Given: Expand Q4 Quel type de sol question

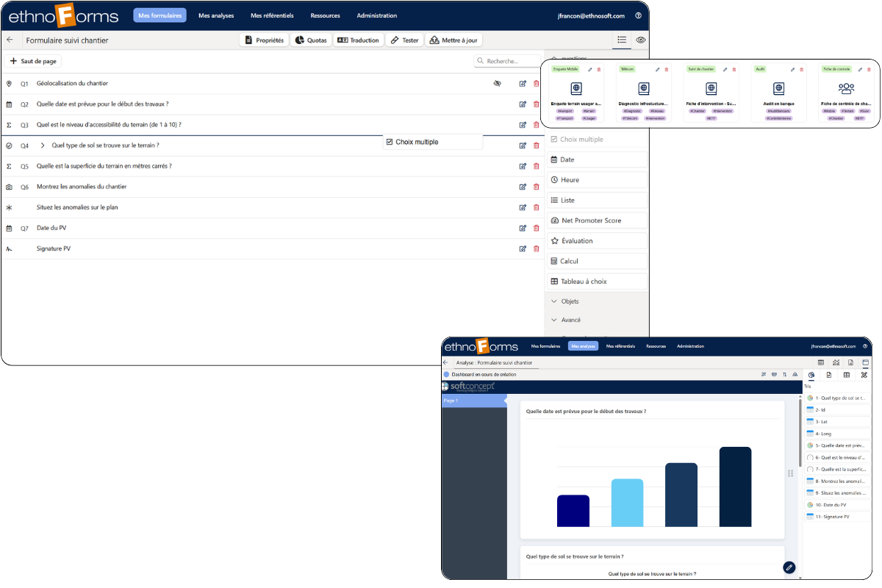Looking at the screenshot, I should click(43, 146).
